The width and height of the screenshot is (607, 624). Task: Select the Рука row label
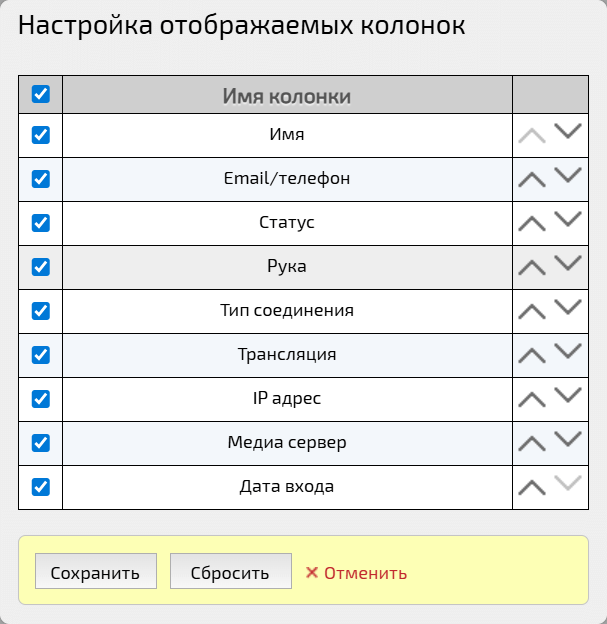pos(287,266)
